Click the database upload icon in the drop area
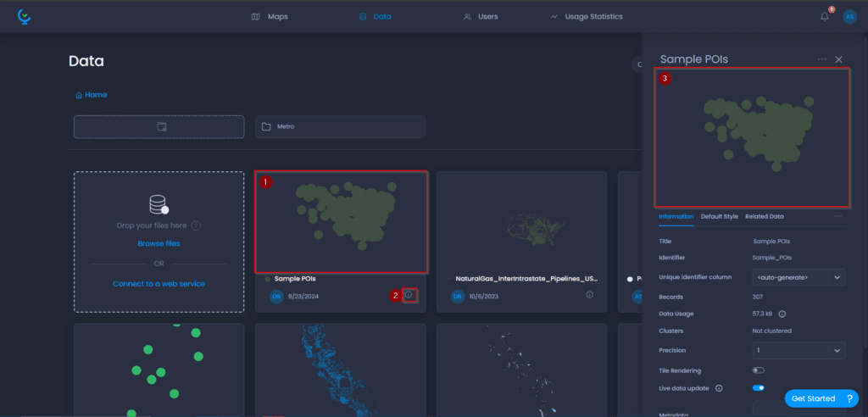The height and width of the screenshot is (417, 868). [159, 205]
